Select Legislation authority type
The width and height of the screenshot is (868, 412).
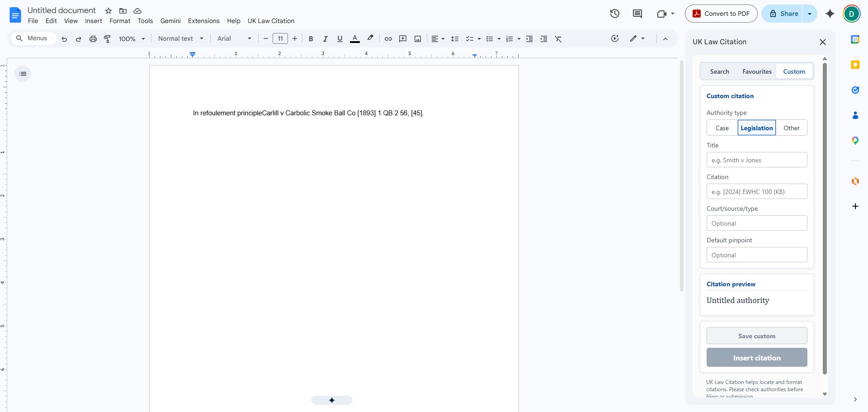[x=757, y=128]
